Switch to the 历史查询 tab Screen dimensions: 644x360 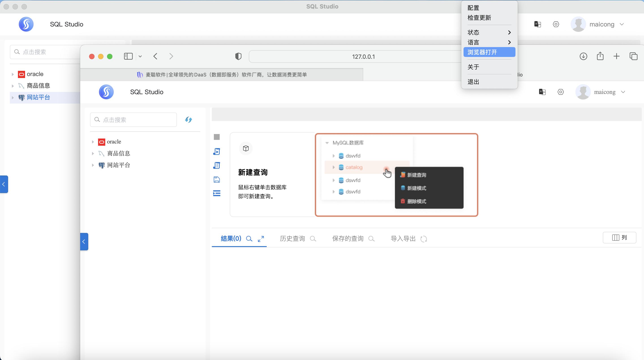292,239
